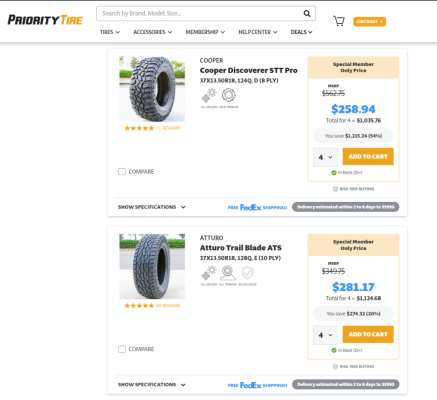Screen dimensions: 437x400
Task: Open quantity dropdown for Cooper tire
Action: click(x=325, y=157)
